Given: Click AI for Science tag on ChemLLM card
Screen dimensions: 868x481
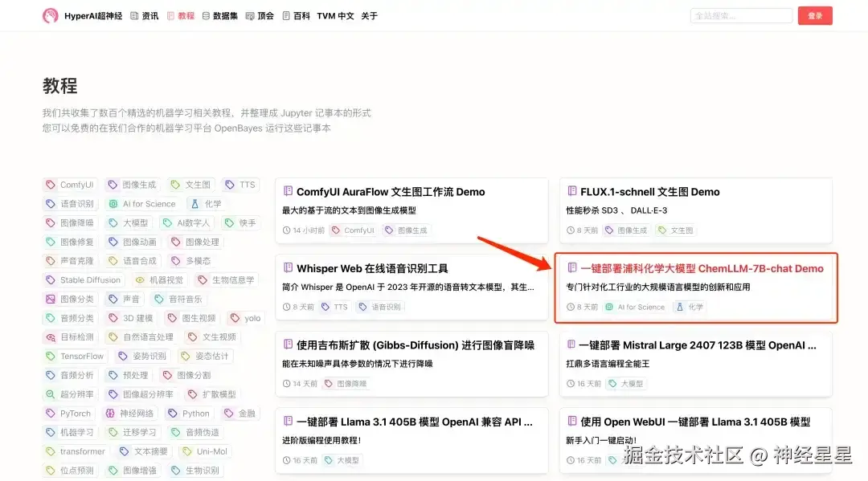Looking at the screenshot, I should [x=635, y=307].
